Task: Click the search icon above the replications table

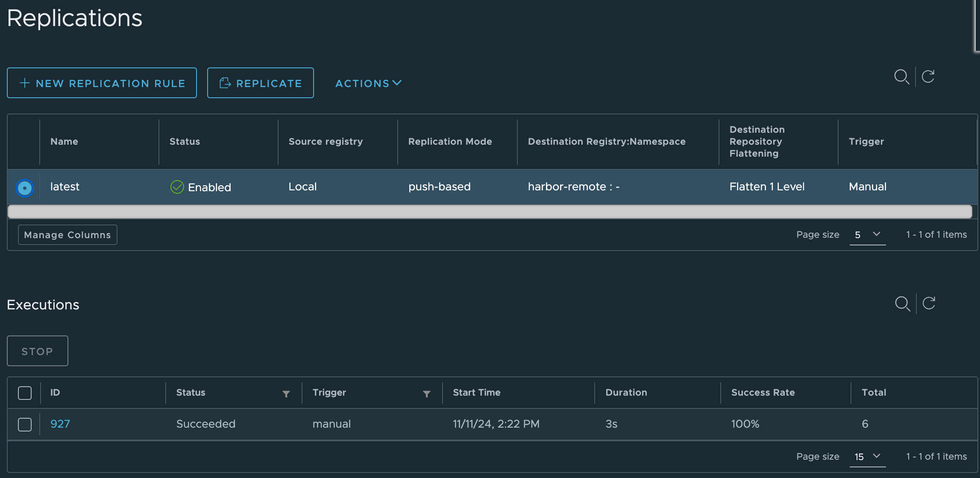Action: (901, 77)
